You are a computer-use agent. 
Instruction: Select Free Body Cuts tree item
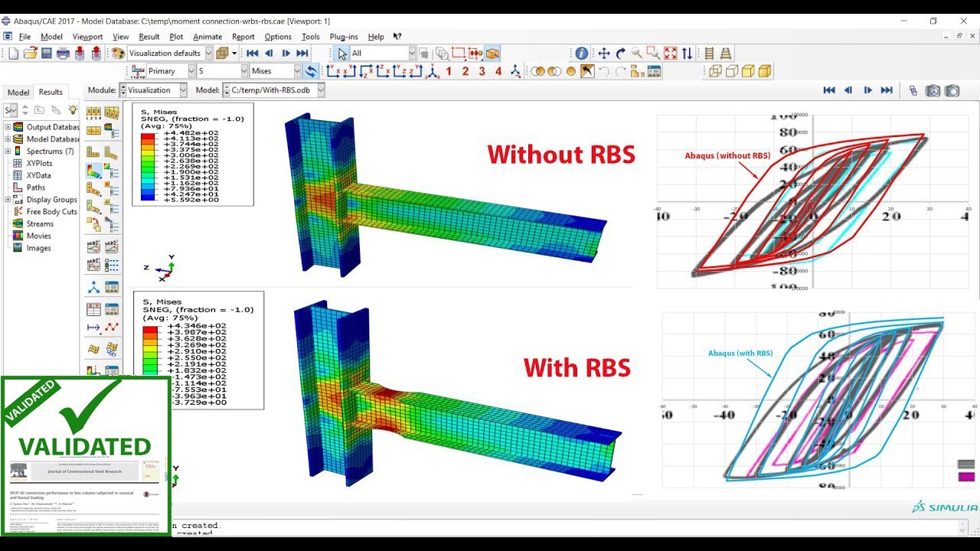(51, 211)
